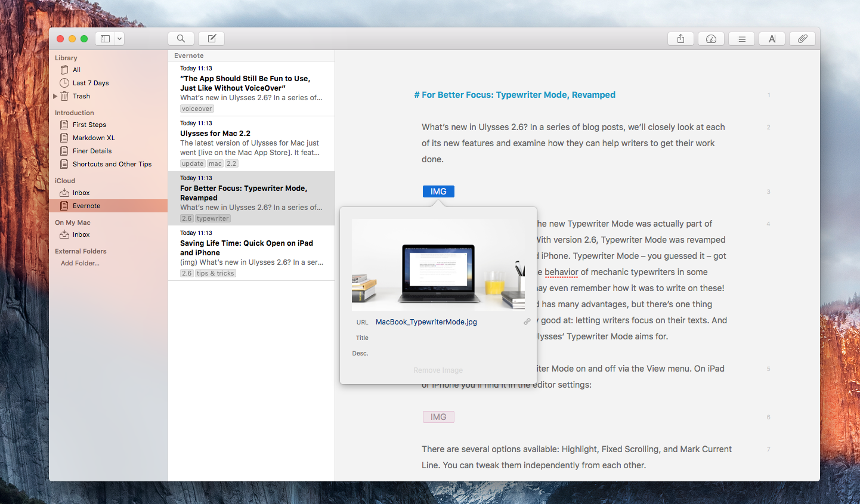Screen dimensions: 860x504
Task: Open the view layout dropdown arrow
Action: (119, 39)
